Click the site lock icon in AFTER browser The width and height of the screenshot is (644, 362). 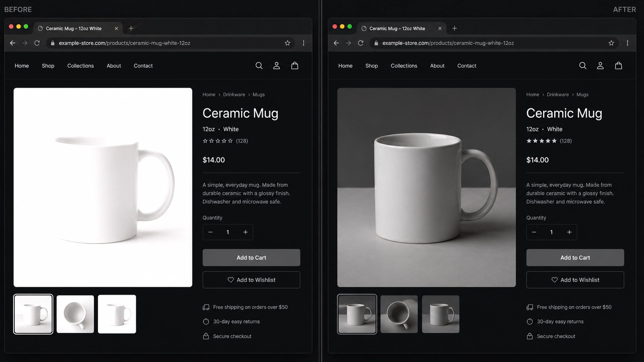coord(376,43)
